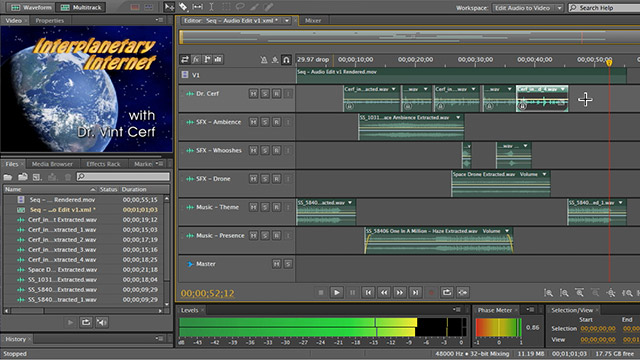Toggle skip selection in the transport
Viewport: 640px width, 360px height.
(x=462, y=292)
